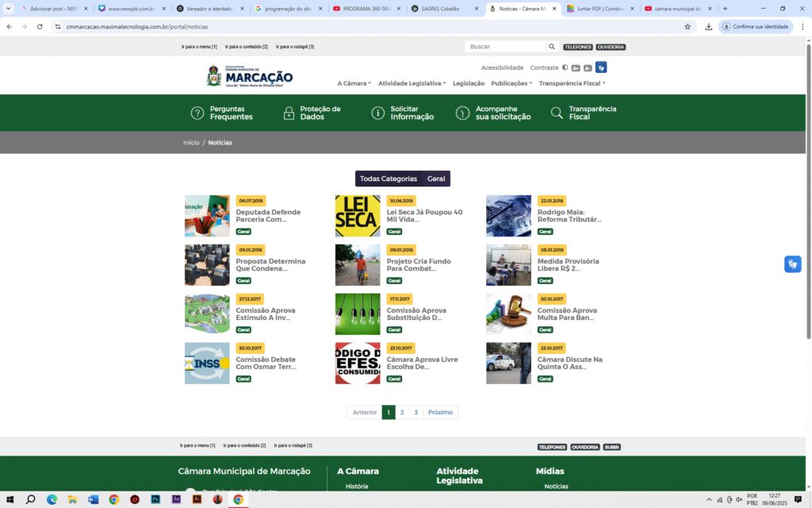Open Word from the taskbar
The height and width of the screenshot is (508, 812).
pos(94,500)
